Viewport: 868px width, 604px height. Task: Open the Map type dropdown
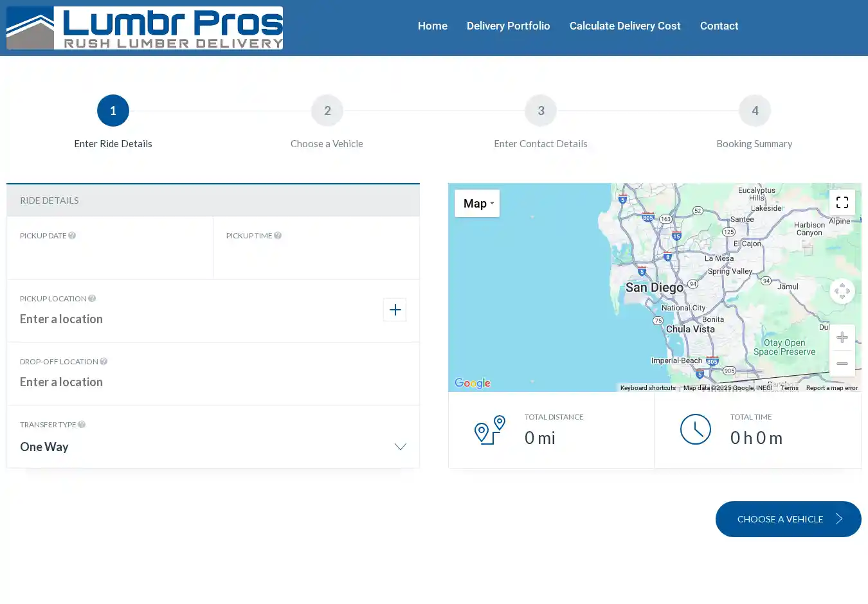(477, 204)
